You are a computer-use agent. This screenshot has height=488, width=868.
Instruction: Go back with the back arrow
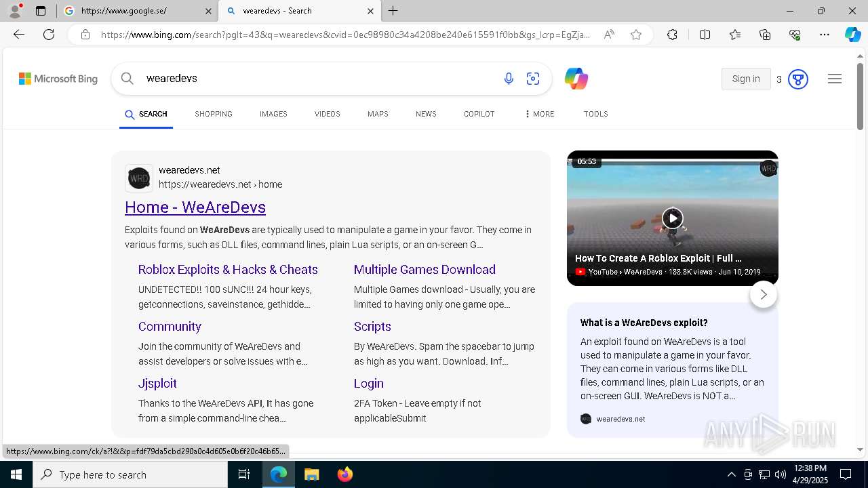click(19, 35)
